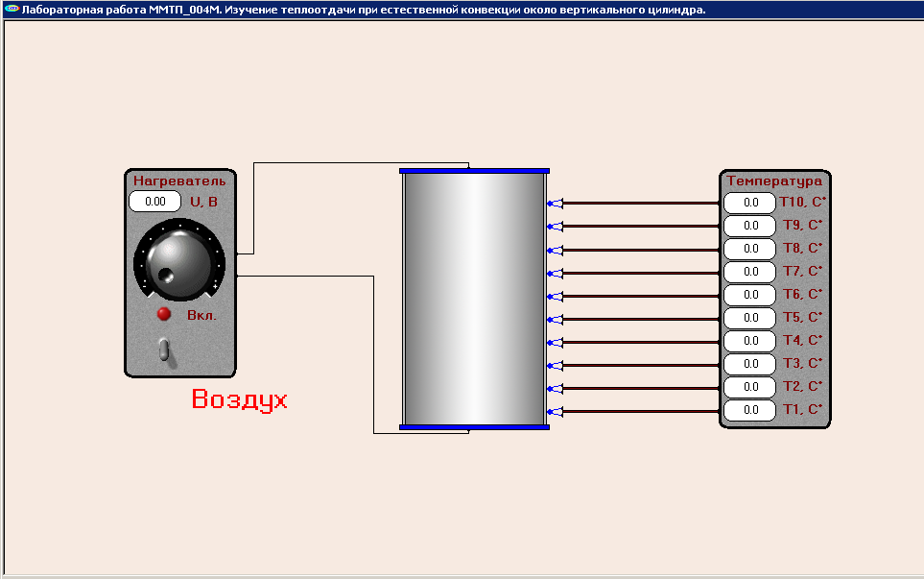Image resolution: width=924 pixels, height=579 pixels.
Task: Click the application icon in title bar
Action: [12, 9]
